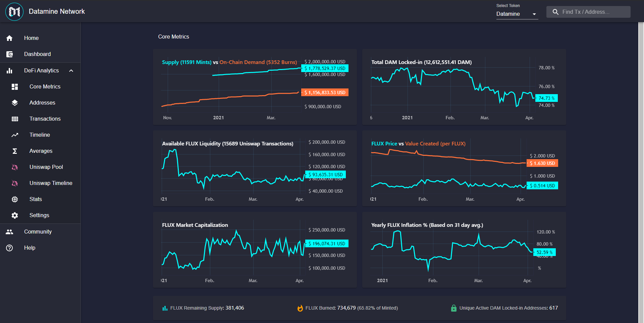This screenshot has height=323, width=644.
Task: Open Settings in the sidebar
Action: [x=40, y=215]
